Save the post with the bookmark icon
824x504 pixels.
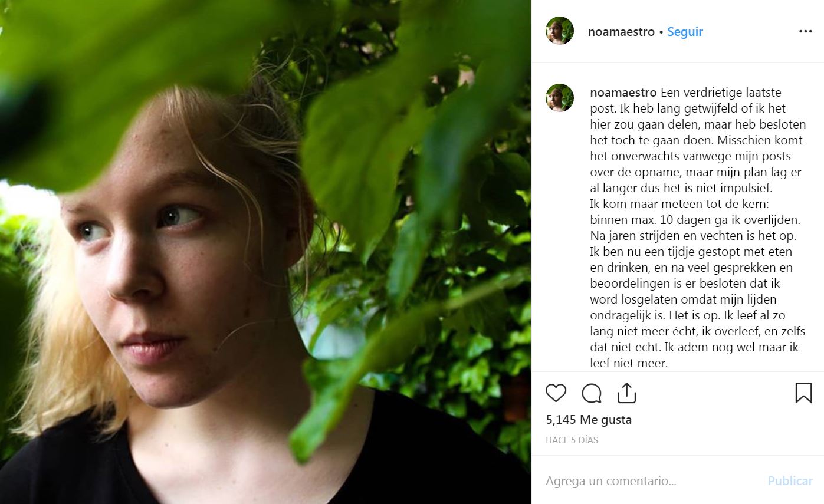pyautogui.click(x=803, y=393)
